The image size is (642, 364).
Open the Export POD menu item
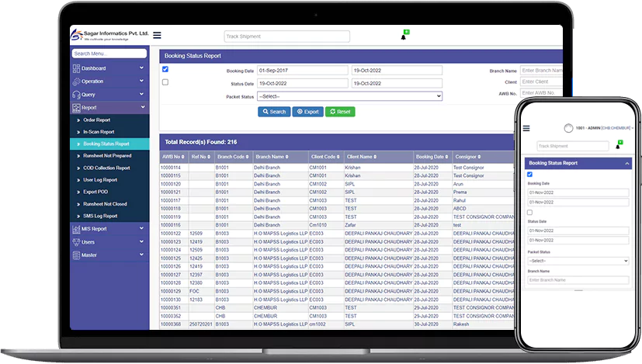(95, 192)
